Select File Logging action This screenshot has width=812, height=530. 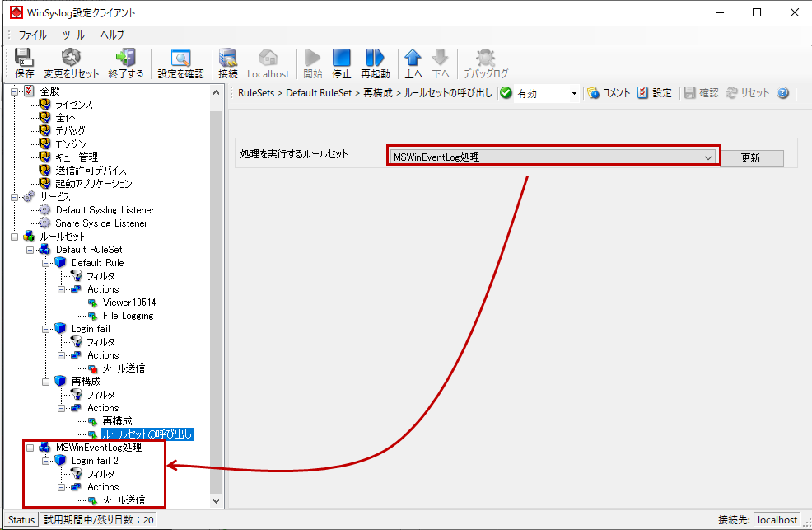[128, 316]
